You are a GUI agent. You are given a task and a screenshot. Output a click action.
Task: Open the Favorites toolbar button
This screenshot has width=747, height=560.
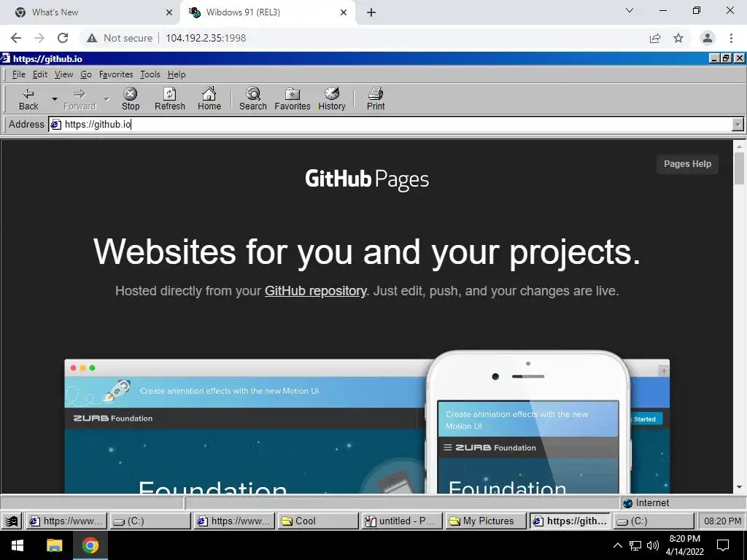tap(293, 99)
